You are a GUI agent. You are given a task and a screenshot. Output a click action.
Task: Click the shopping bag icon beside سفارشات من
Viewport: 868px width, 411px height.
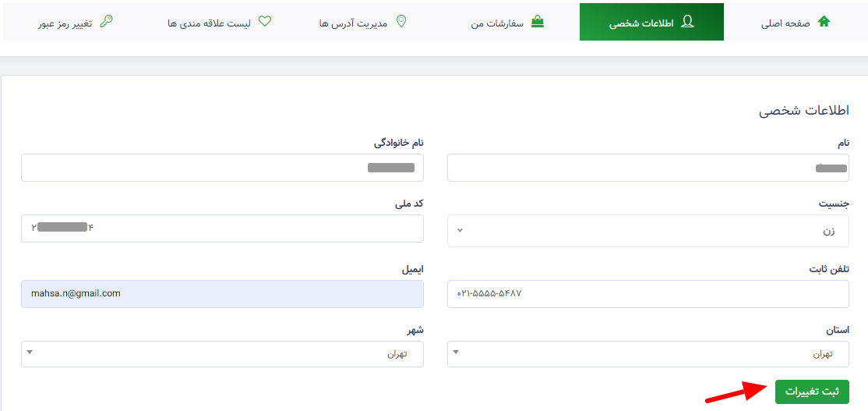click(x=538, y=22)
